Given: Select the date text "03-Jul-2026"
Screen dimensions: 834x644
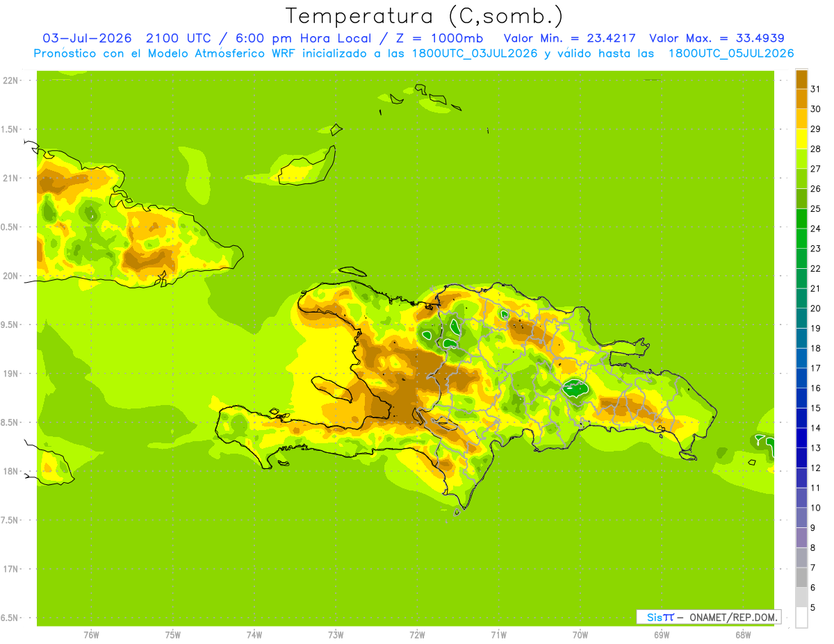Looking at the screenshot, I should (x=88, y=38).
